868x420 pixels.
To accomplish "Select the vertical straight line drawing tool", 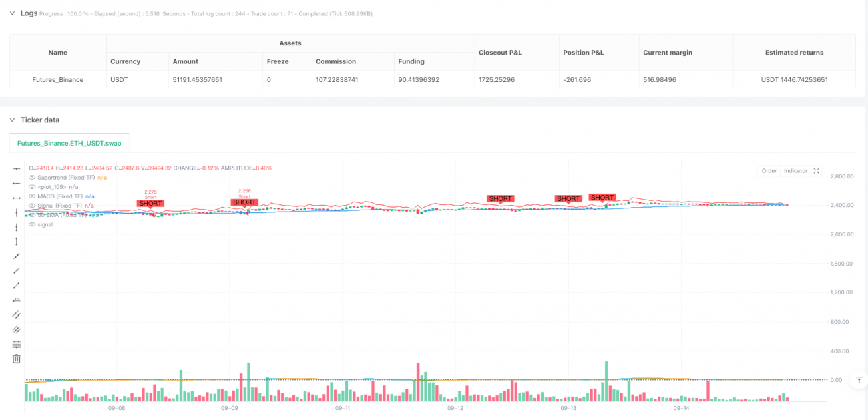I will (x=17, y=212).
